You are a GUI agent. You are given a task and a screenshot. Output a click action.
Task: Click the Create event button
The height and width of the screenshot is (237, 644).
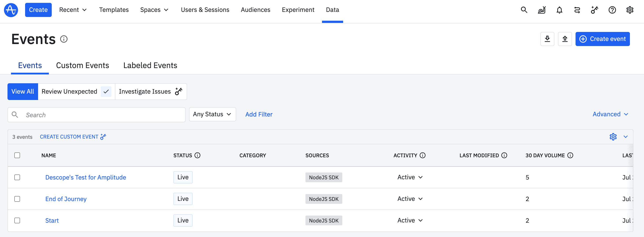pyautogui.click(x=602, y=39)
